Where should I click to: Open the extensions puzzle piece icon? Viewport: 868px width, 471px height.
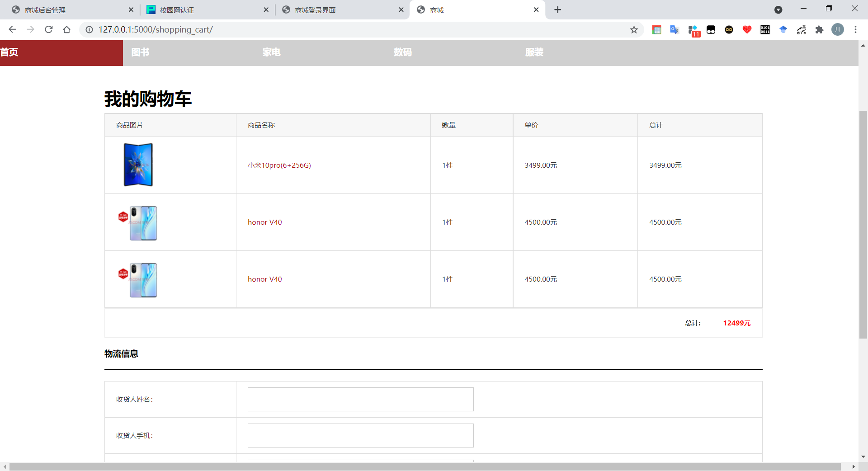pos(819,29)
